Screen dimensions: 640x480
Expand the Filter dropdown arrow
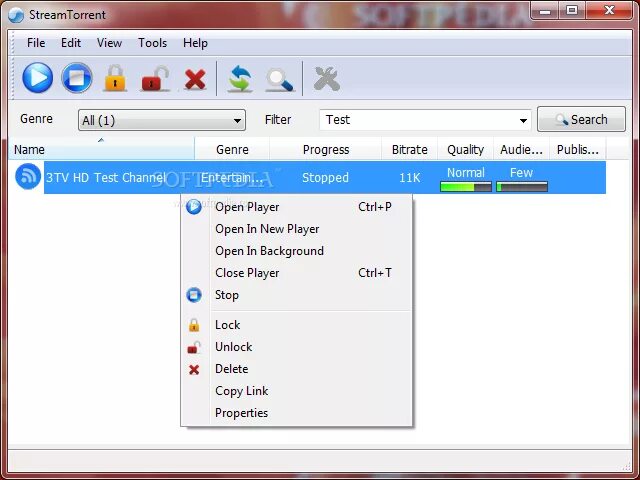(x=523, y=120)
